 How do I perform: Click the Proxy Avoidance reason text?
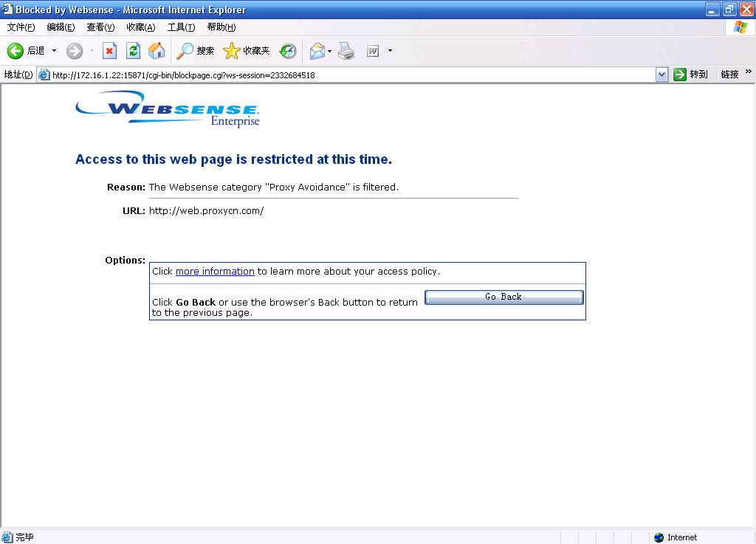pos(273,187)
